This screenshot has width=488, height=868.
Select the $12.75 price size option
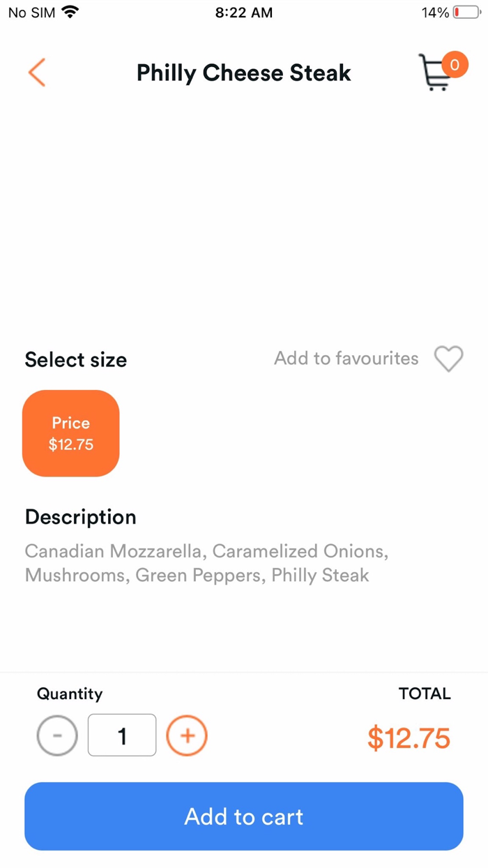coord(71,433)
